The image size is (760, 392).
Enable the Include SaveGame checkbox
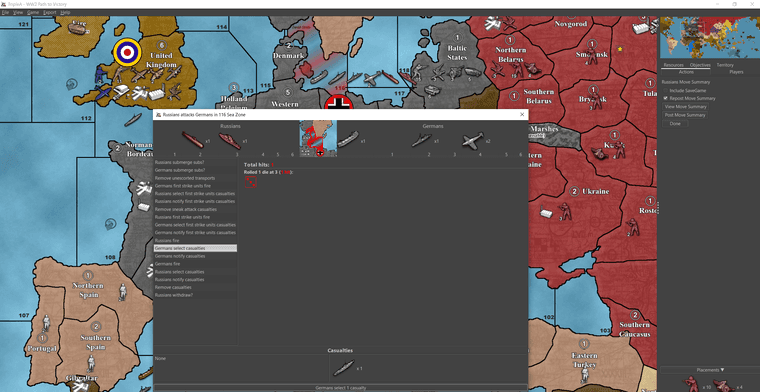tap(665, 90)
